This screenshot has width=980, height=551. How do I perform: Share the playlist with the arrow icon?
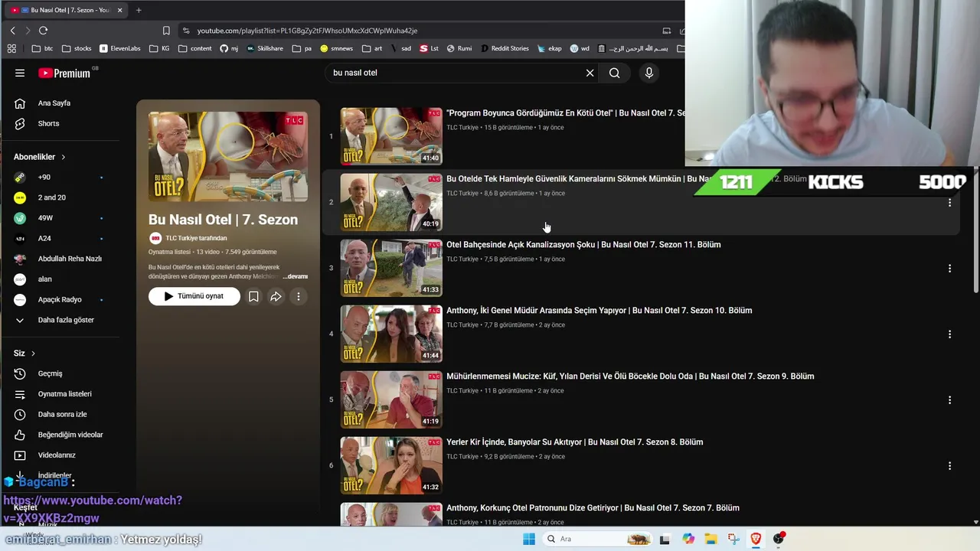tap(276, 296)
